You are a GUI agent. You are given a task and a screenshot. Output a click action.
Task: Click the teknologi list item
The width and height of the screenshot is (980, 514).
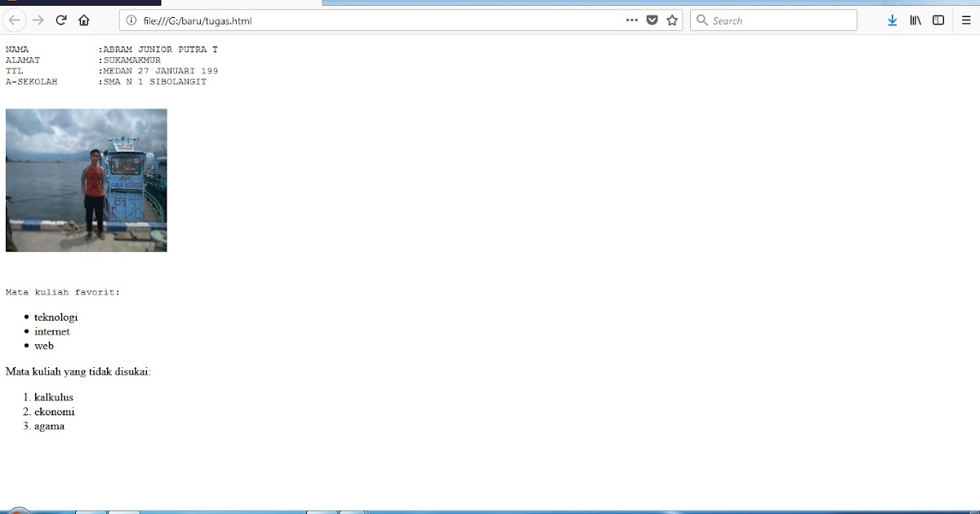coord(56,317)
